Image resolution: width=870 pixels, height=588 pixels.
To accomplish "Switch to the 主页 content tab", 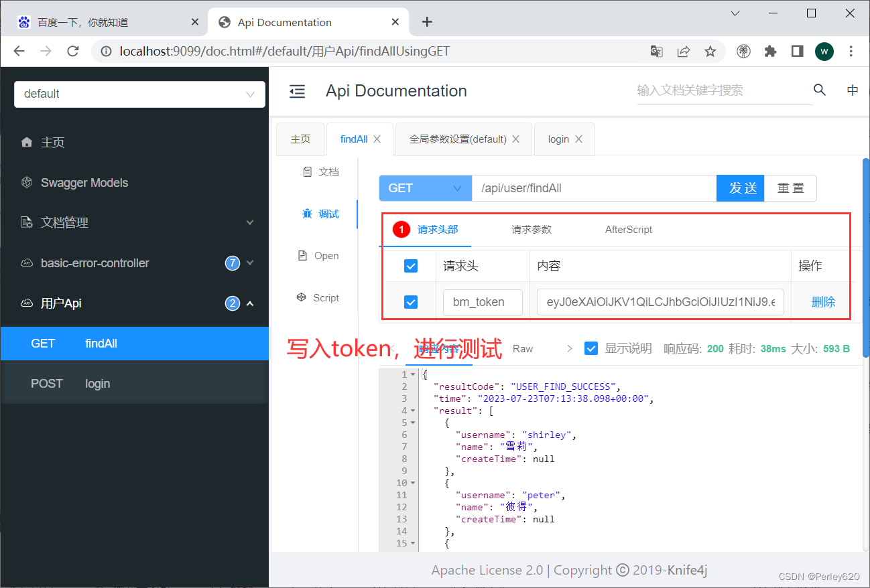I will (x=300, y=139).
